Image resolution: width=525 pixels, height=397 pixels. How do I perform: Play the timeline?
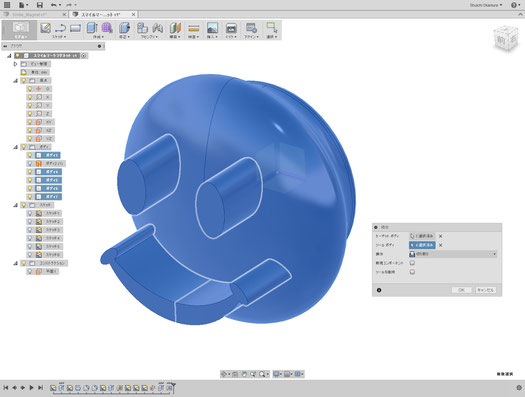coord(31,388)
